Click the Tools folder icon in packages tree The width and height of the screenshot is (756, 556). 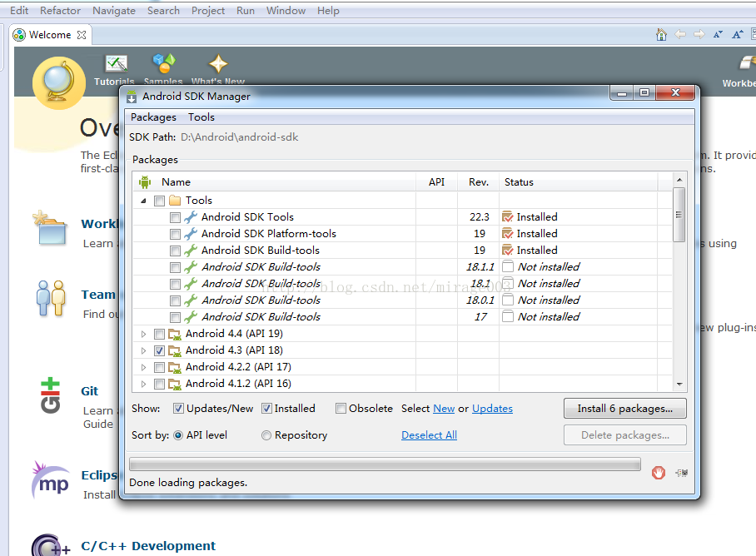[x=175, y=200]
